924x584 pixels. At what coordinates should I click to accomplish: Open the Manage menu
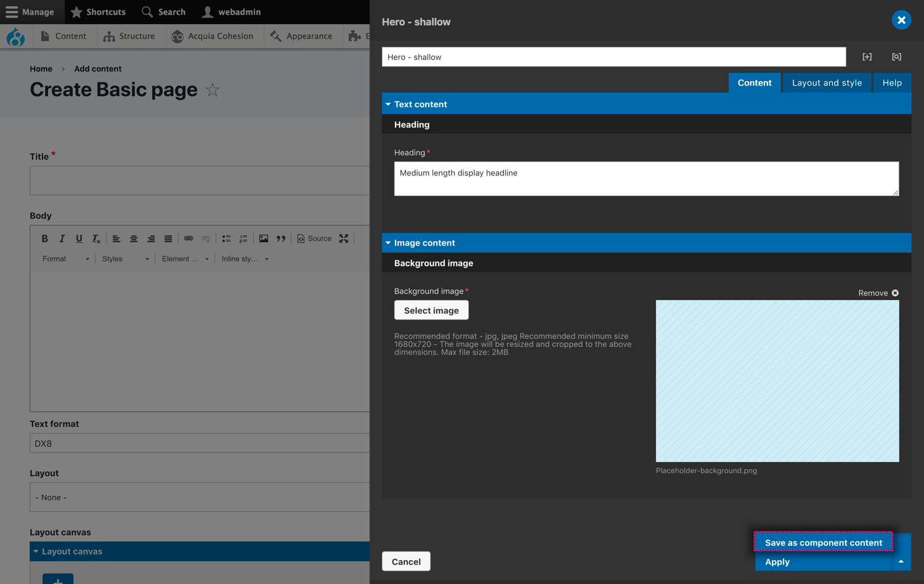tap(30, 12)
